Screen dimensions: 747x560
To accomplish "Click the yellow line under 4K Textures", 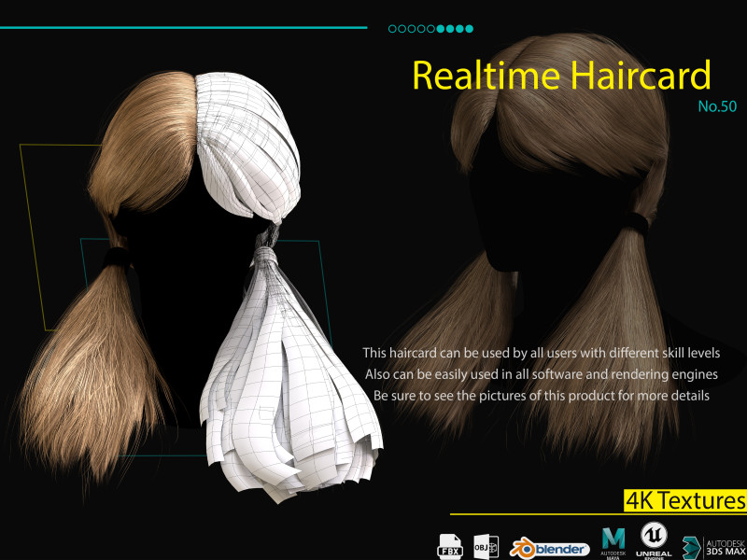I will pyautogui.click(x=598, y=514).
